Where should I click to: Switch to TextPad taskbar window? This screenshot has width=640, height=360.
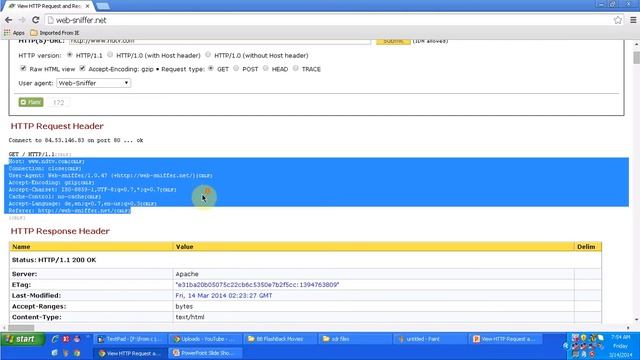click(x=131, y=339)
